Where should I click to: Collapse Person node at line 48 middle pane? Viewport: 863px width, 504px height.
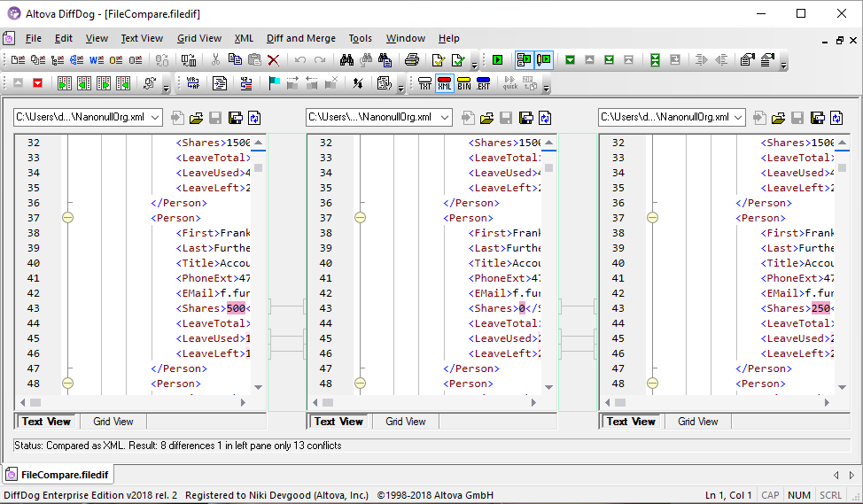[x=360, y=384]
